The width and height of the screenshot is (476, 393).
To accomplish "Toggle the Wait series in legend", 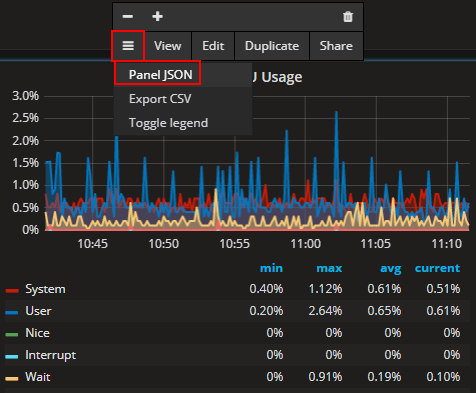I will [38, 377].
